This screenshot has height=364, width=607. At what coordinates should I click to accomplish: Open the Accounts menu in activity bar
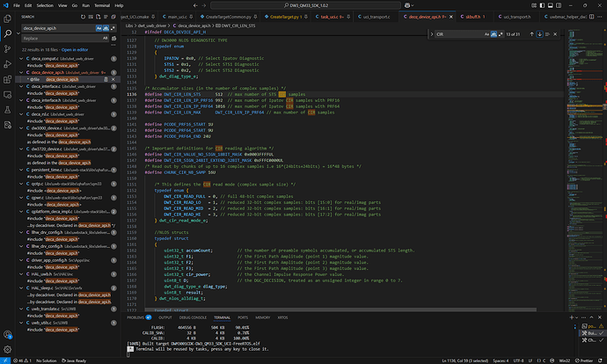[x=7, y=334]
